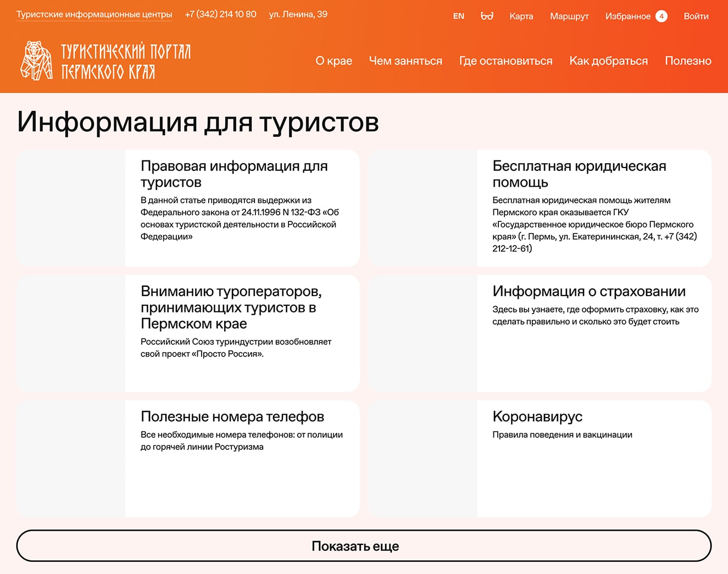The image size is (728, 574).
Task: Open the "О крае" menu
Action: coord(334,61)
